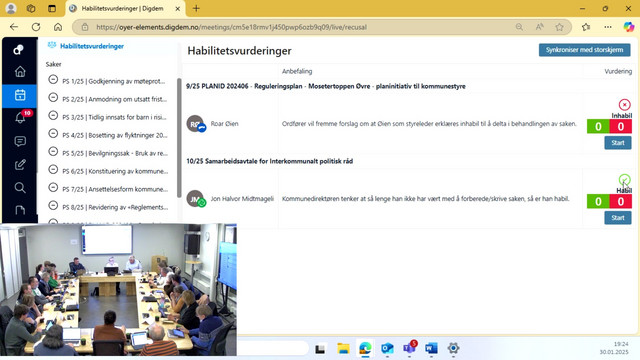Mark Roar Øien as Inhabil
Screen dimensions: 640x360
click(624, 104)
